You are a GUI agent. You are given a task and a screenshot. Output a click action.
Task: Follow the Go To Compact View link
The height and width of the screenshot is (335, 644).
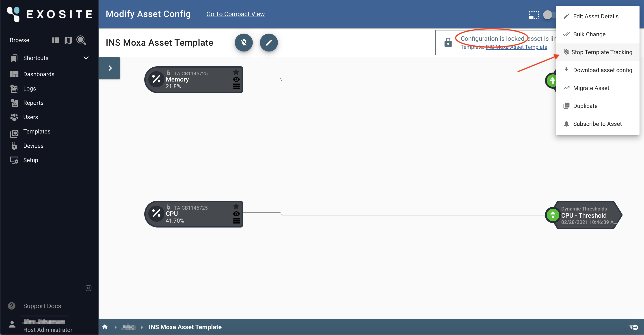point(235,14)
